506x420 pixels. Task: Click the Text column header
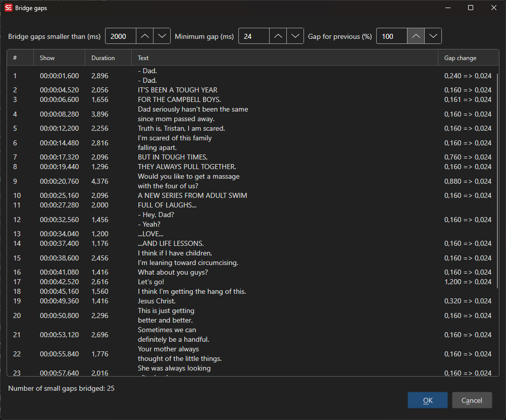point(143,58)
